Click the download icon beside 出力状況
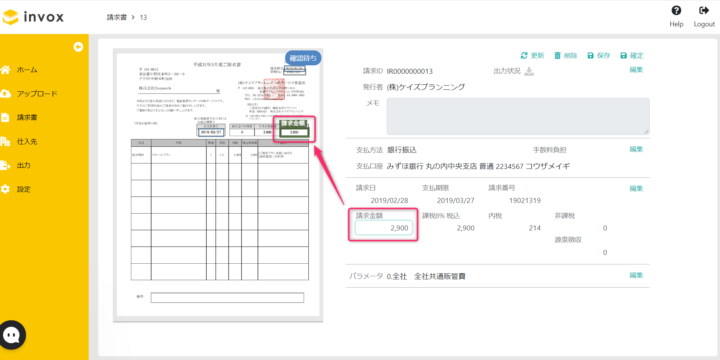 click(x=529, y=71)
